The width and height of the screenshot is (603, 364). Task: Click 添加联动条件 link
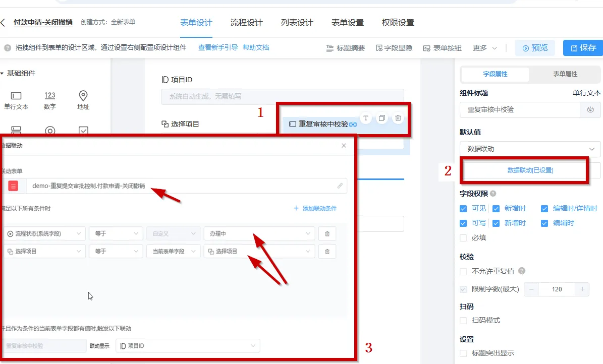pyautogui.click(x=315, y=208)
